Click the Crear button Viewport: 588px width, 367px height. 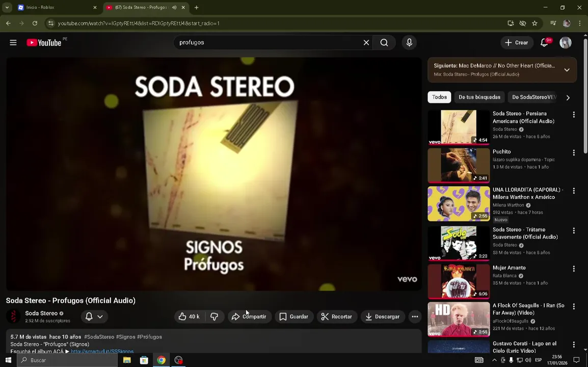click(x=516, y=42)
